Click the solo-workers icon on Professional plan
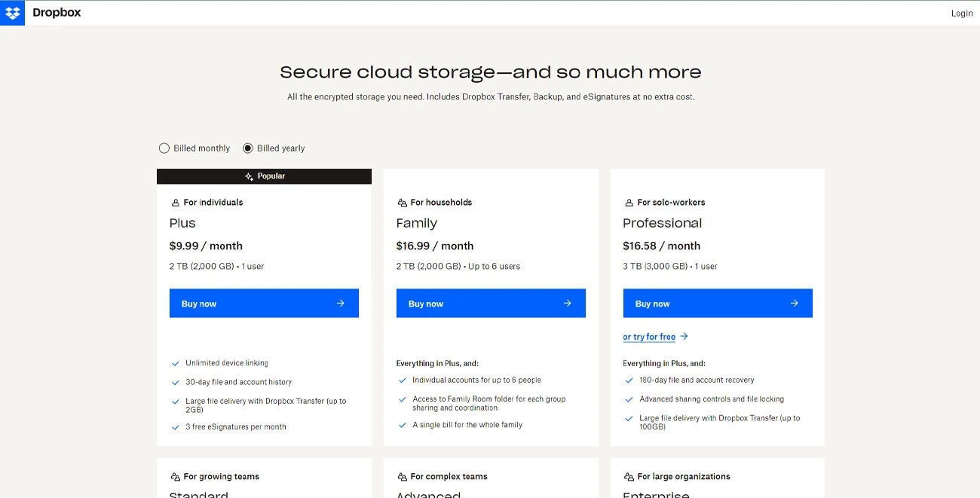 coord(629,202)
